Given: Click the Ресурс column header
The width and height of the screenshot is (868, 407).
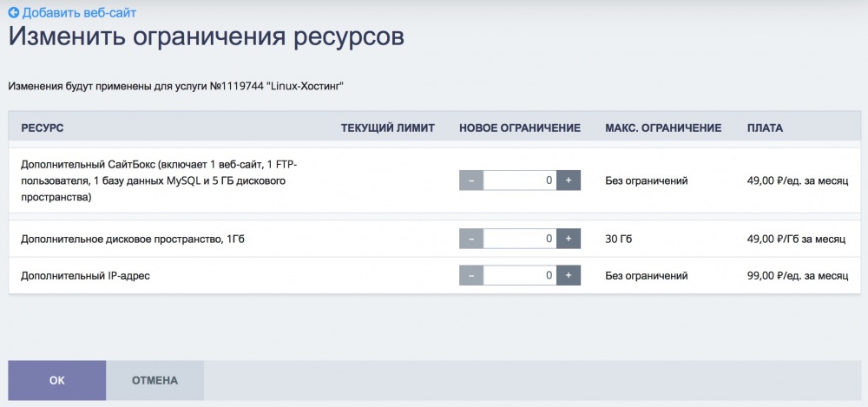Looking at the screenshot, I should [x=43, y=128].
